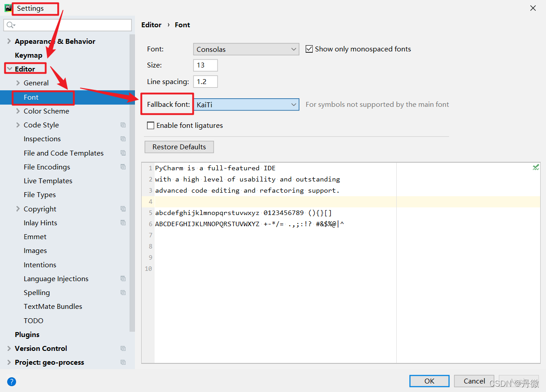Click the Cancel button

pyautogui.click(x=474, y=381)
